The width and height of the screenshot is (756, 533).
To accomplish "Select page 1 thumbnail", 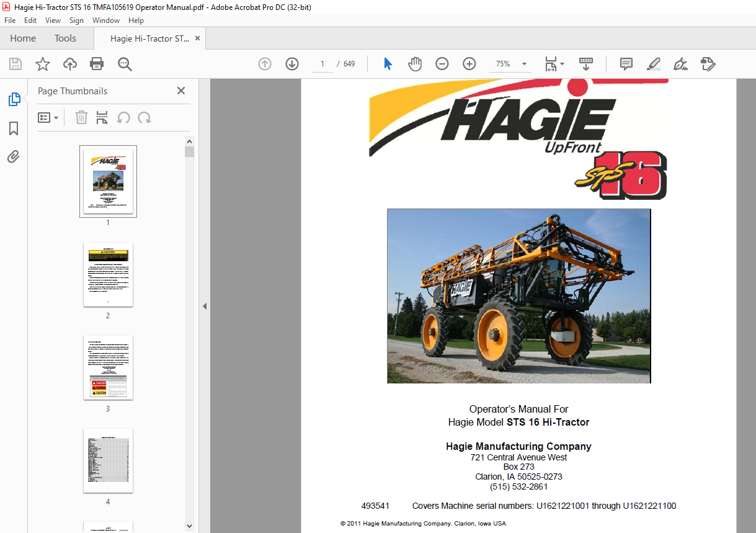I will click(108, 181).
